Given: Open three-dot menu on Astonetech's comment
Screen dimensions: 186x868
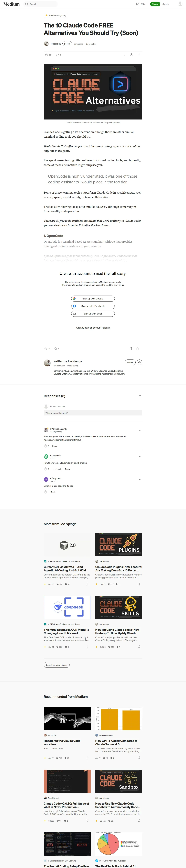Looking at the screenshot, I should coord(140,457).
